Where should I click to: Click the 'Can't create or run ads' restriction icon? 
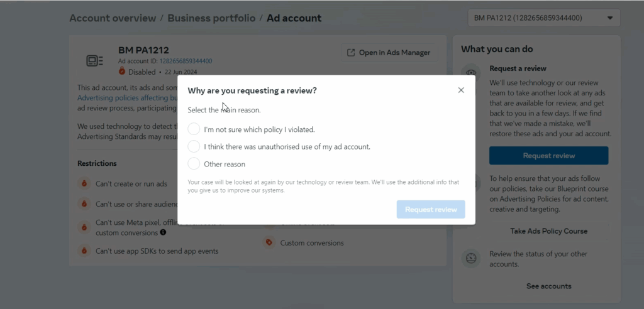point(84,184)
